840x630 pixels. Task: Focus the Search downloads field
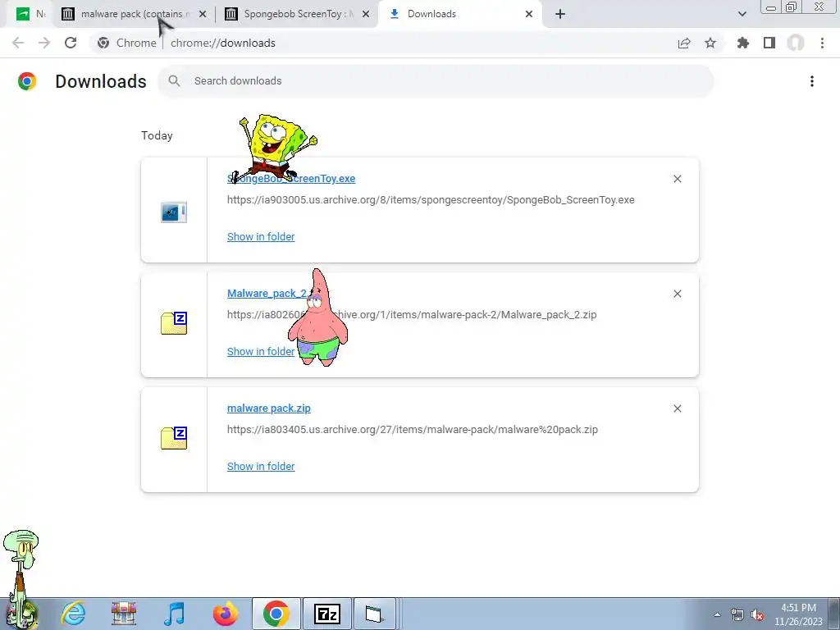[x=436, y=81]
